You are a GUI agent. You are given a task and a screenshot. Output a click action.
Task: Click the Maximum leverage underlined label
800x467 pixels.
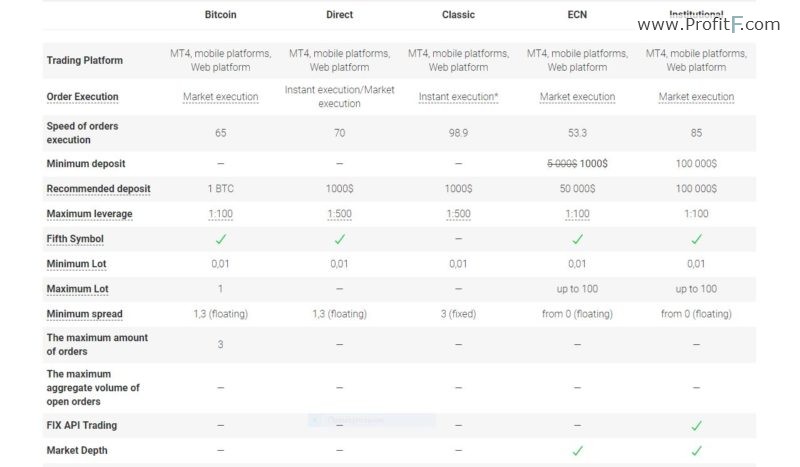pos(89,214)
